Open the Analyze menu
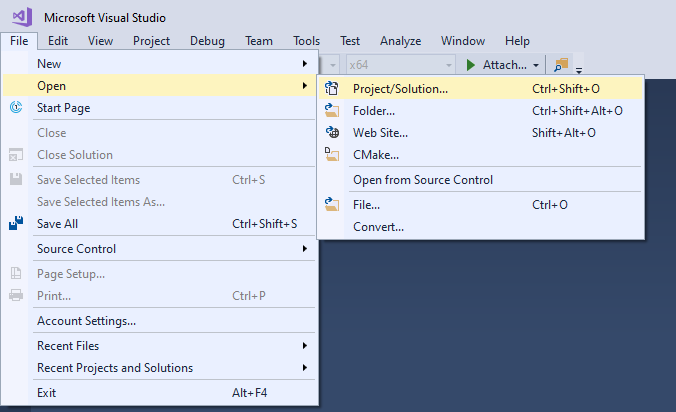The height and width of the screenshot is (412, 676). [x=401, y=41]
